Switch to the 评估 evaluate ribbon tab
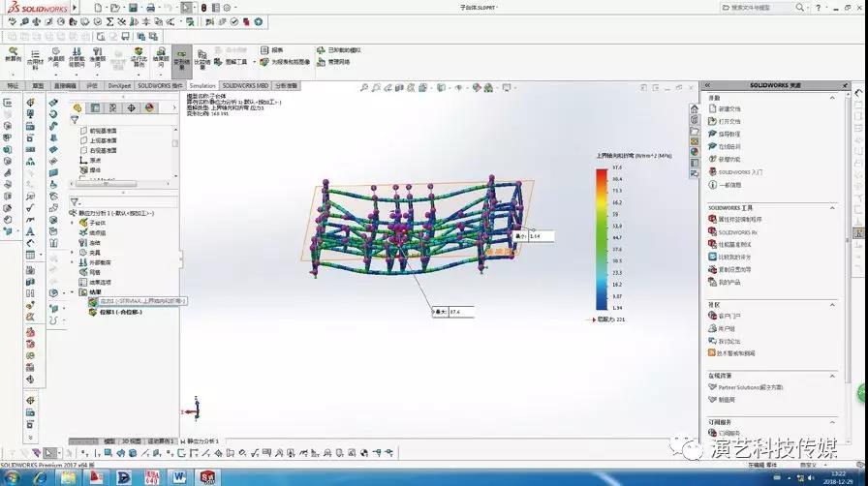868x486 pixels. tap(92, 86)
